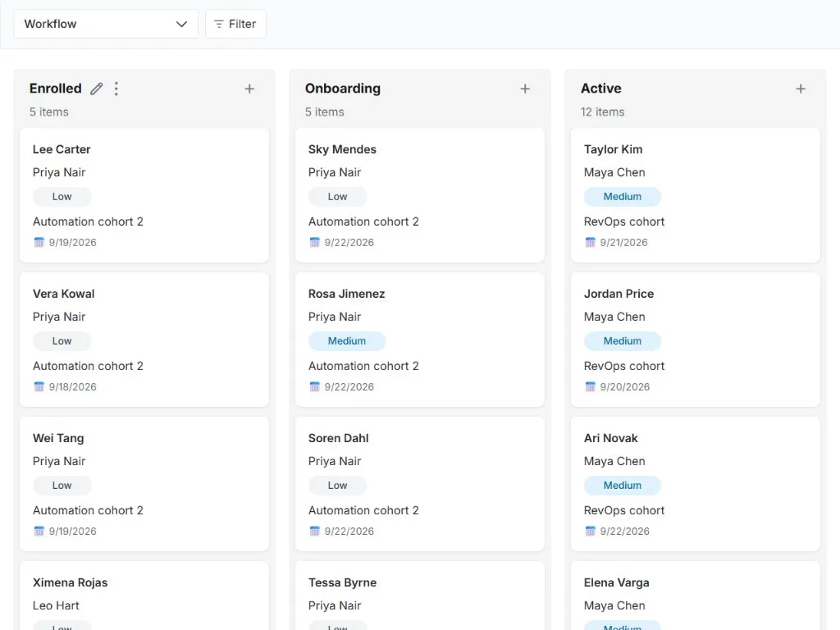Click date 9/20/2026 on Jordan Price card
Viewport: 840px width, 630px height.
(x=625, y=387)
